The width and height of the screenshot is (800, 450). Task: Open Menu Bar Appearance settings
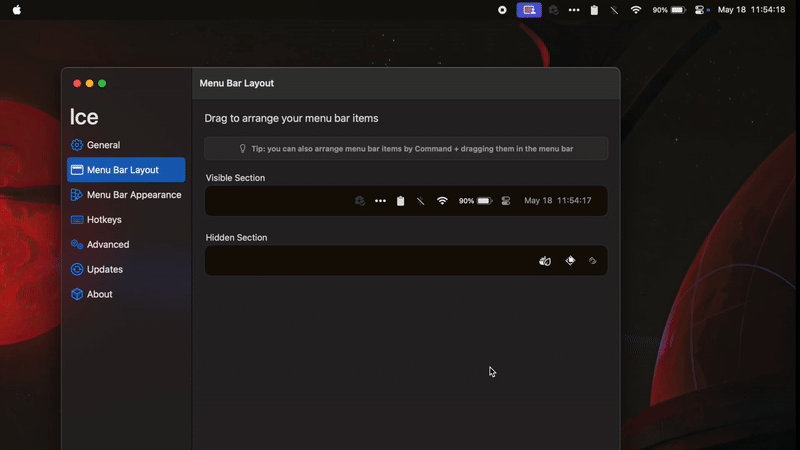[126, 195]
